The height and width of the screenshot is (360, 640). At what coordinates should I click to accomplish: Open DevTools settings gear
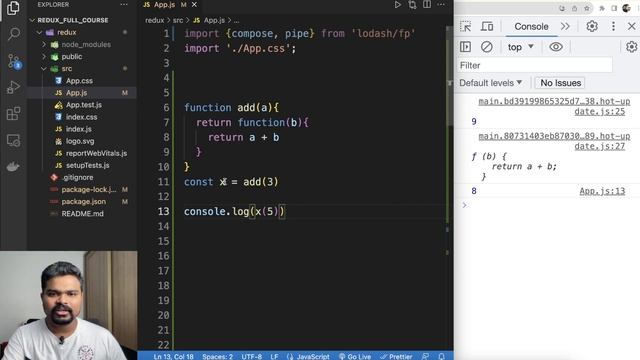592,26
